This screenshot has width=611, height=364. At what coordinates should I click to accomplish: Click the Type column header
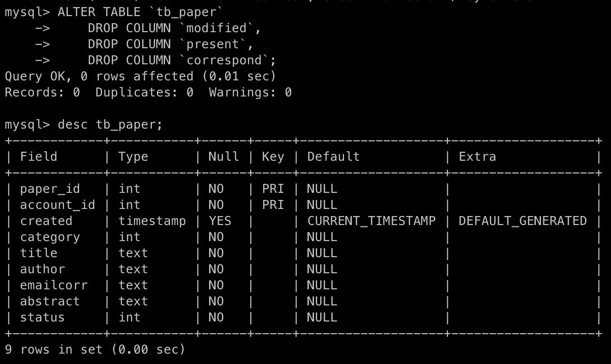[x=133, y=157]
